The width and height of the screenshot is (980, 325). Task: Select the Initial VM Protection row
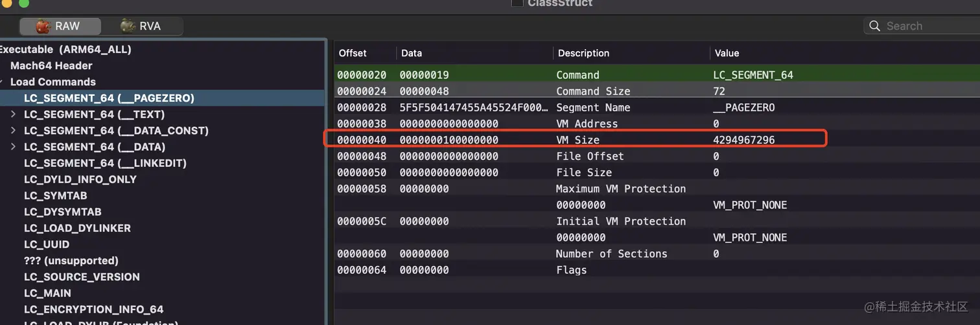click(x=657, y=221)
